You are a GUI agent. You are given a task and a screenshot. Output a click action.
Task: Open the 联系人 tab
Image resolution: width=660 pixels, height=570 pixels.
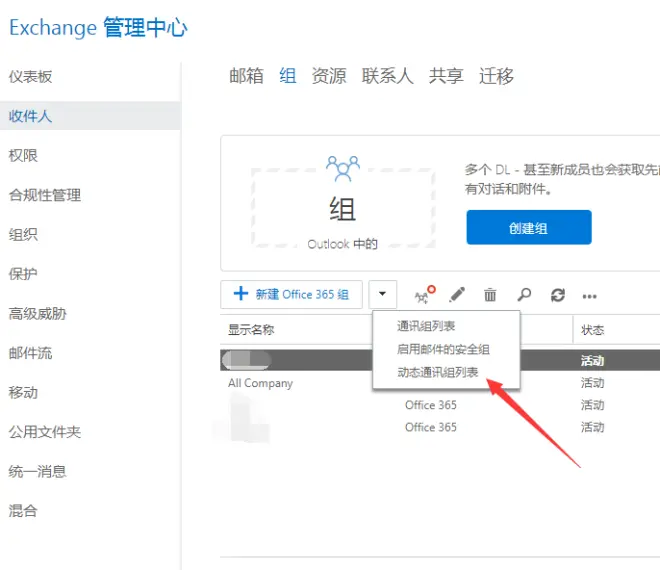tap(388, 76)
